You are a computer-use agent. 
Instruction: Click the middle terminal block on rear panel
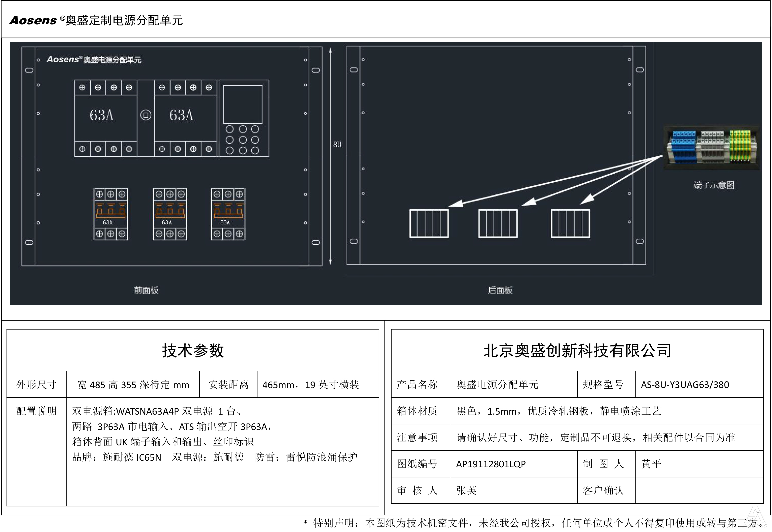[498, 223]
